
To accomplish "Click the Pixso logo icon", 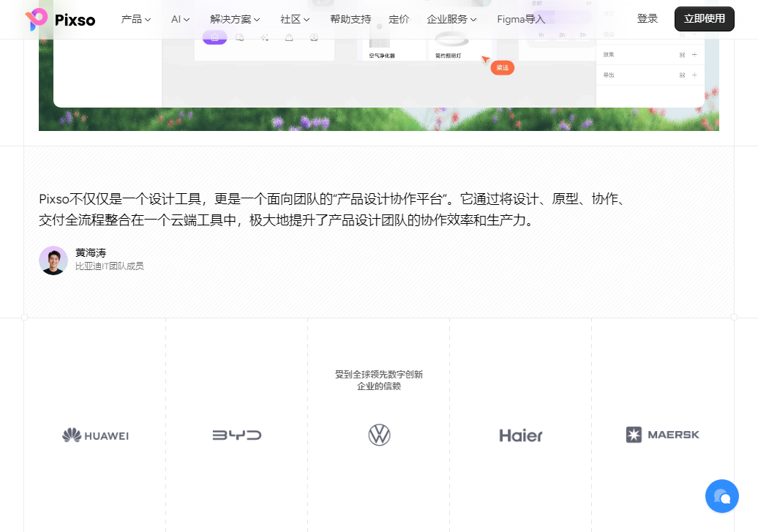I will pyautogui.click(x=37, y=19).
